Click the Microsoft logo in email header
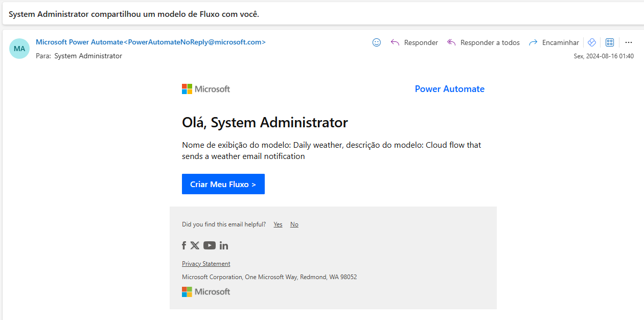The width and height of the screenshot is (644, 320). (206, 89)
